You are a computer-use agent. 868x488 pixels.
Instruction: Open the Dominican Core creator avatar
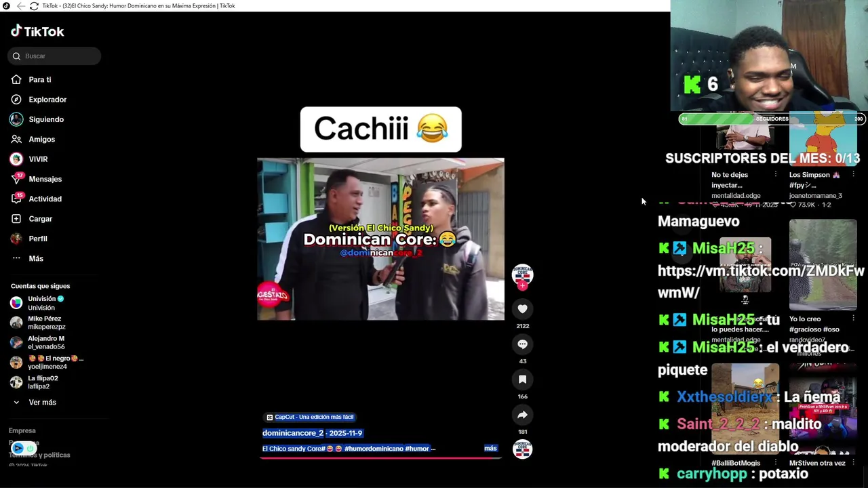[x=522, y=274]
